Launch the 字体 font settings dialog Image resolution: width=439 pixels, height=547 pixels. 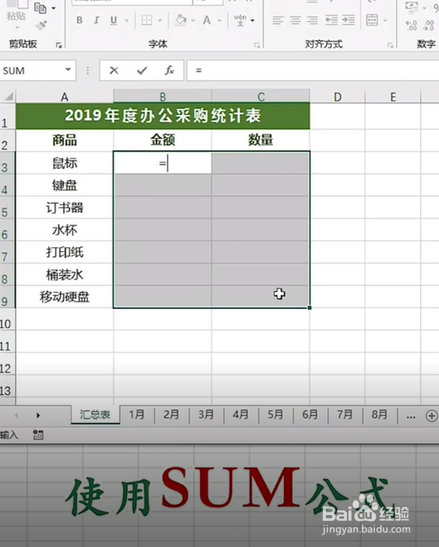pyautogui.click(x=257, y=45)
